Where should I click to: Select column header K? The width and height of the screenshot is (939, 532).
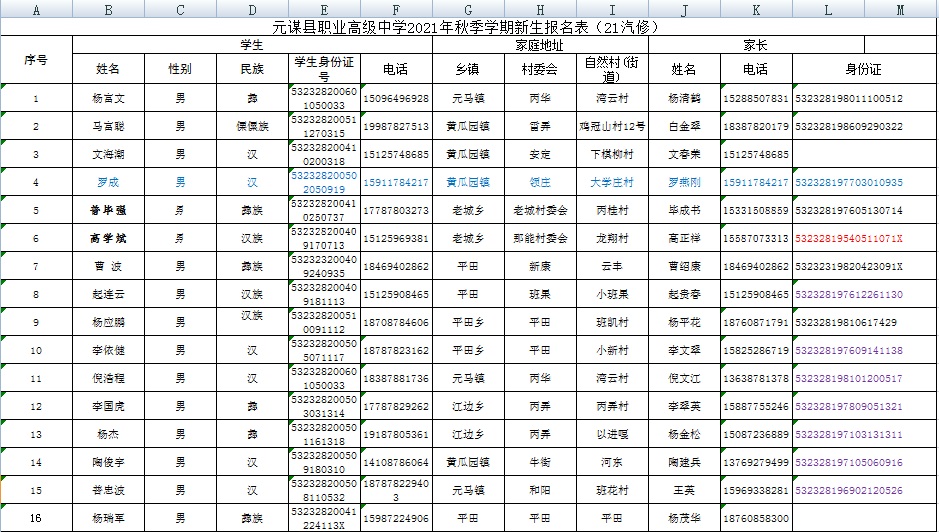[756, 10]
